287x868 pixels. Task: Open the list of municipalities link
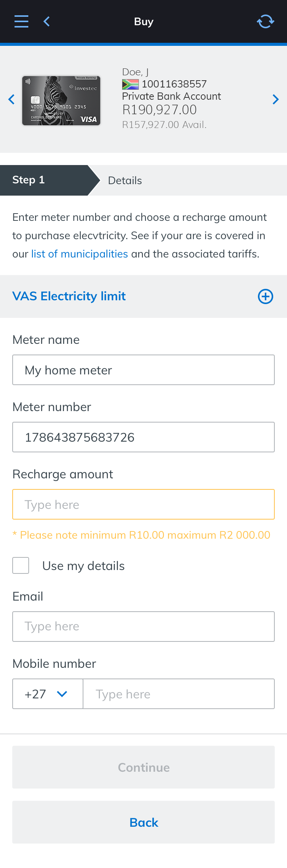pyautogui.click(x=80, y=254)
